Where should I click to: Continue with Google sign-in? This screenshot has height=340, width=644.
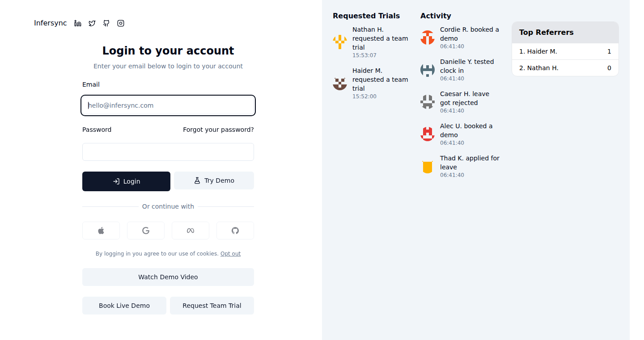[x=146, y=231]
